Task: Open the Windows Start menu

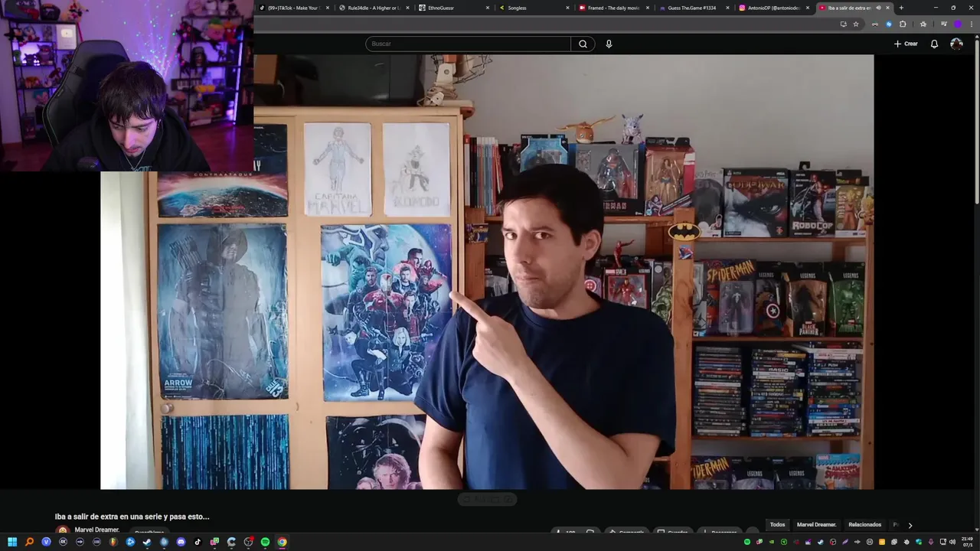Action: pyautogui.click(x=12, y=542)
